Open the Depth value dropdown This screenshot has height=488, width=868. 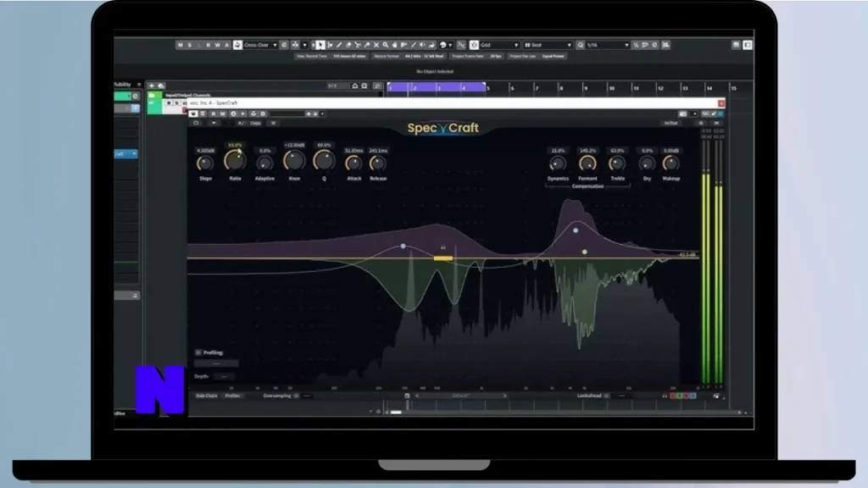click(x=224, y=376)
